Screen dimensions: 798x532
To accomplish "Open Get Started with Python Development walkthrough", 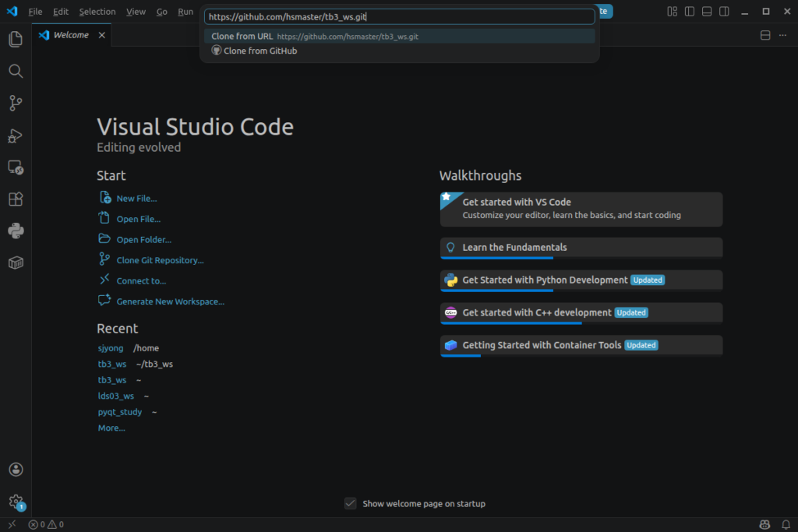I will pos(581,280).
